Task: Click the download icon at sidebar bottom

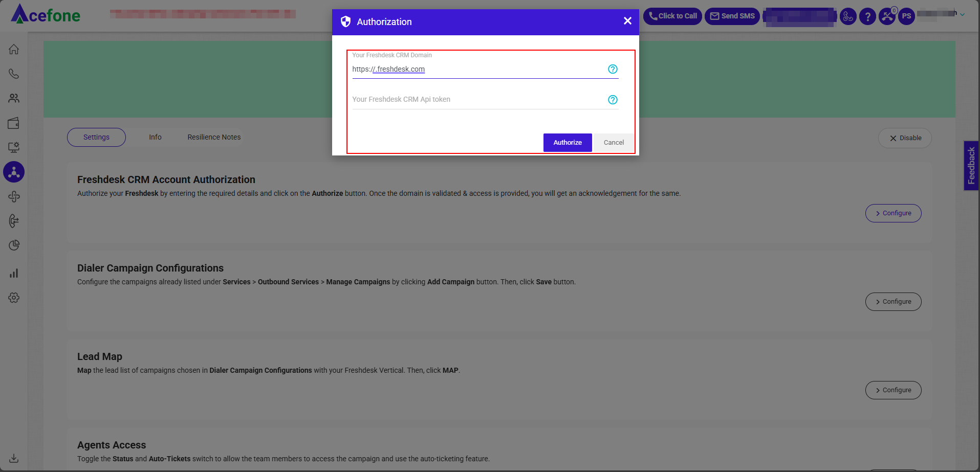Action: (14, 458)
